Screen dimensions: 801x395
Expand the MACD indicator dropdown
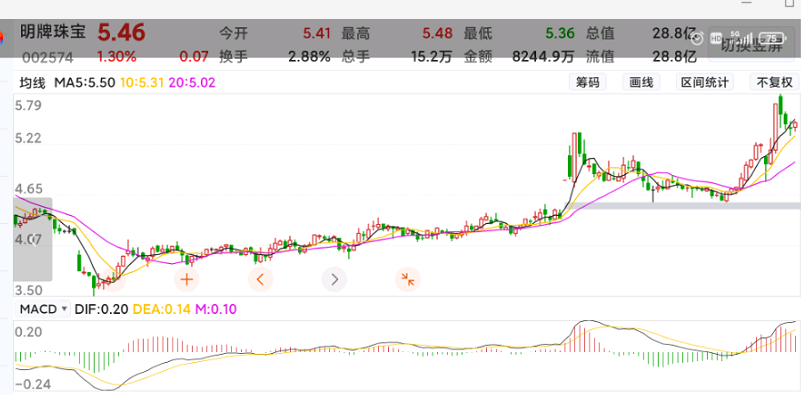44,309
